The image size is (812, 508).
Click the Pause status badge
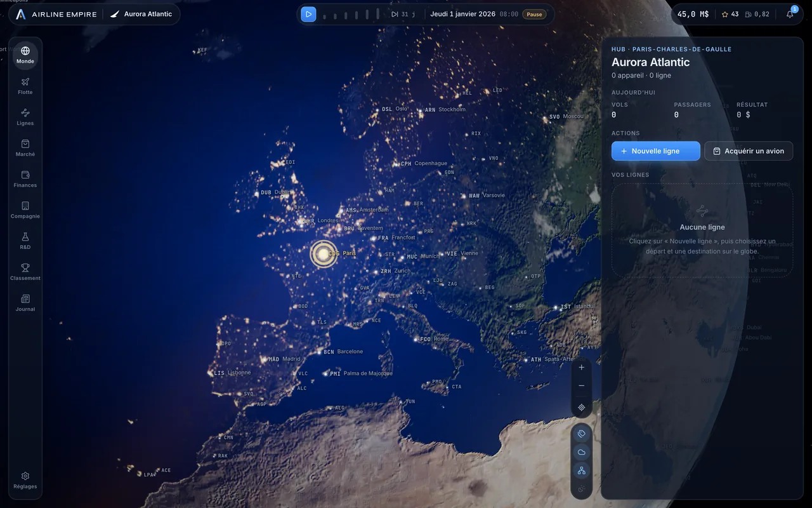tap(534, 14)
